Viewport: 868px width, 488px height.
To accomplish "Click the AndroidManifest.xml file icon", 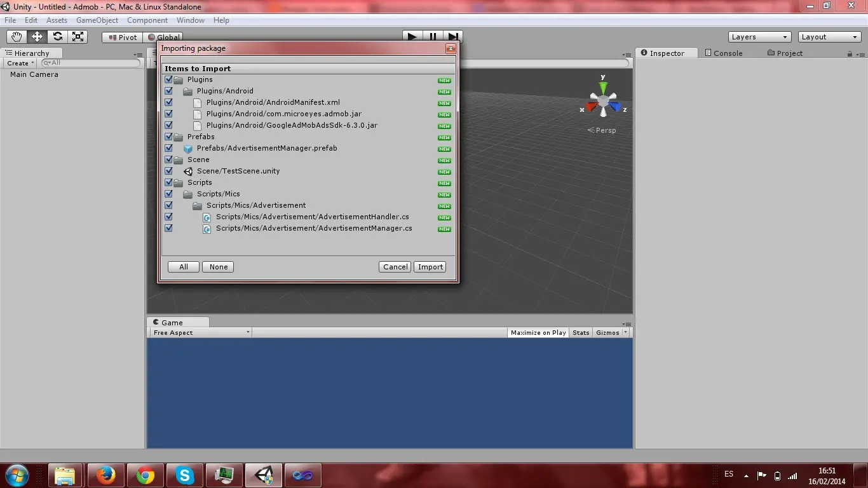I will 197,102.
